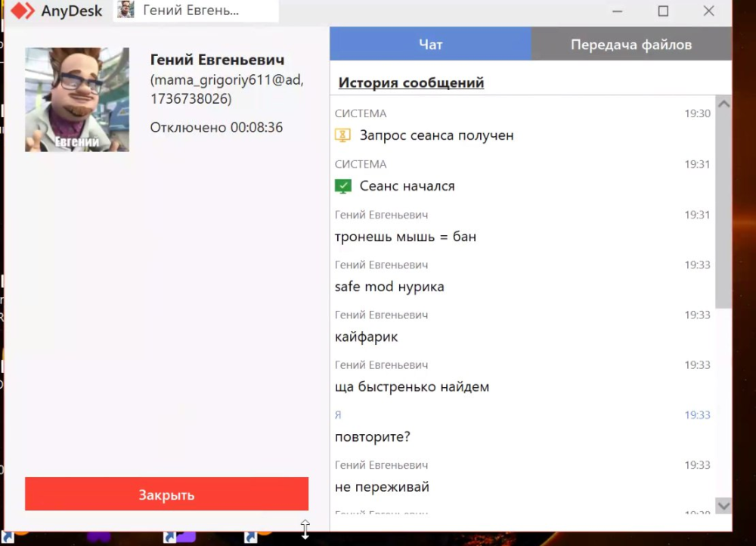Click the message 'тронешь мышь = бан'
Image resolution: width=756 pixels, height=546 pixels.
405,237
